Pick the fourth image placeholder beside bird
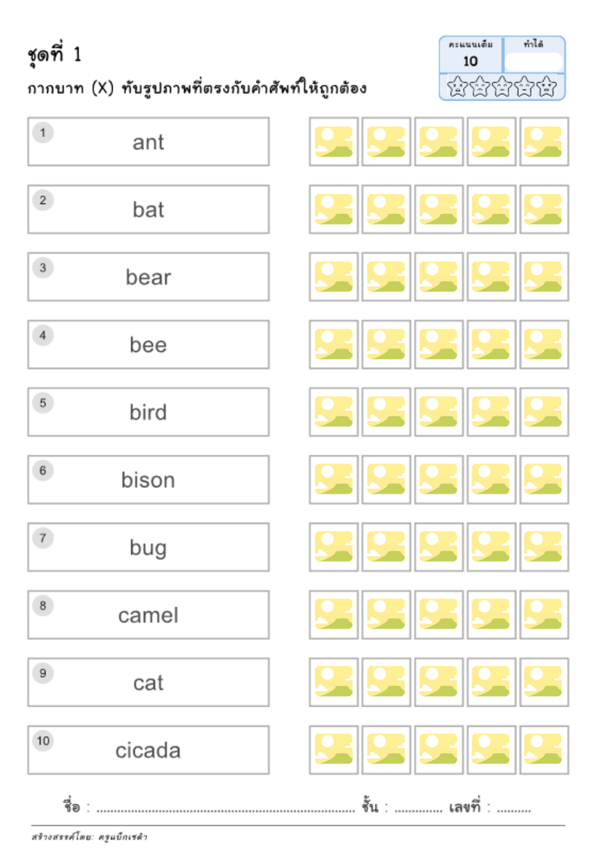The image size is (613, 868). tap(491, 412)
